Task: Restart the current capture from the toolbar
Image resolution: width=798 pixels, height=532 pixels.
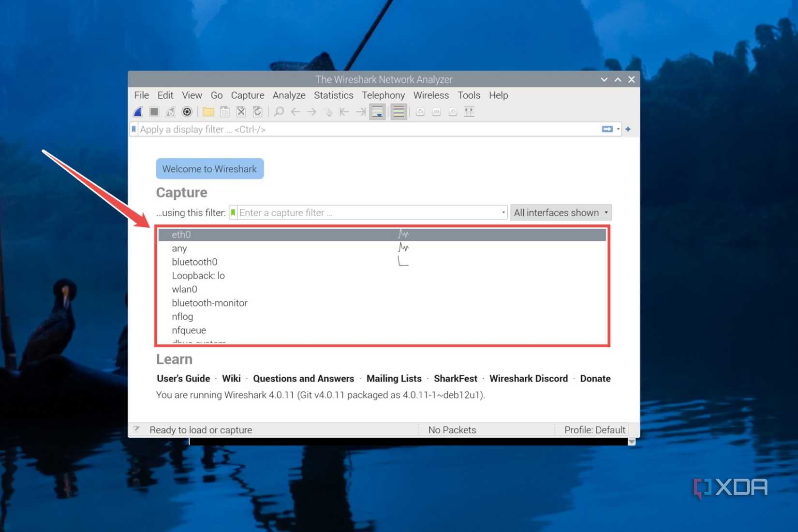Action: click(170, 112)
